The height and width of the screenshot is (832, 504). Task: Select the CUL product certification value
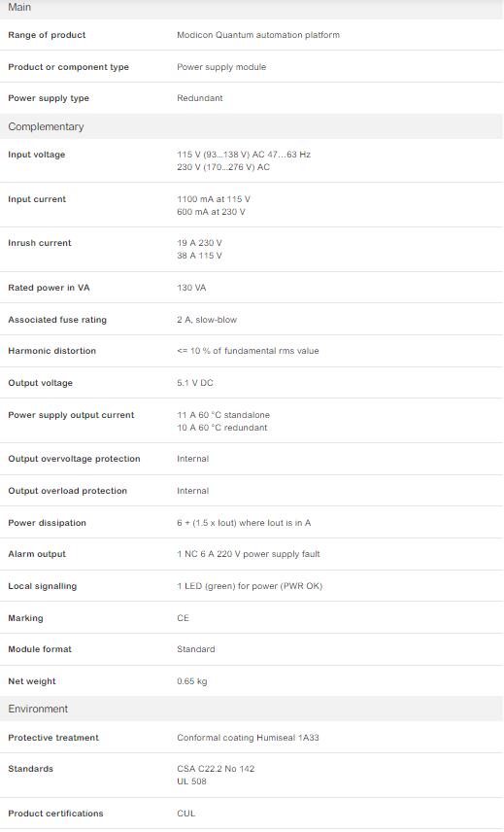pyautogui.click(x=186, y=814)
